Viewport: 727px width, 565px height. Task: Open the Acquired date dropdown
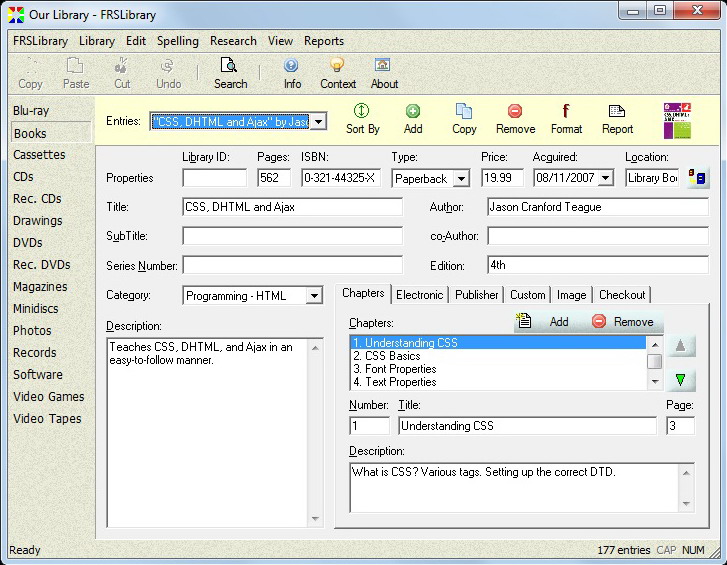[606, 178]
